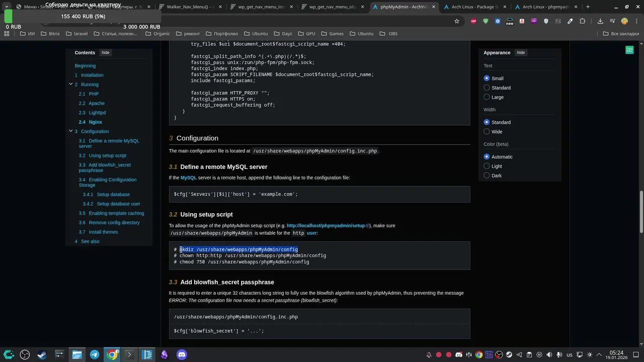Switch to the Walker_Nav_Menu tab
The image size is (644, 362).
pyautogui.click(x=187, y=7)
